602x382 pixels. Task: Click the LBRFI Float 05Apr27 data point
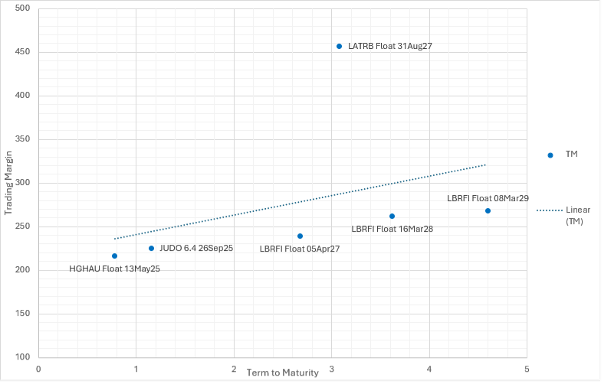point(300,236)
